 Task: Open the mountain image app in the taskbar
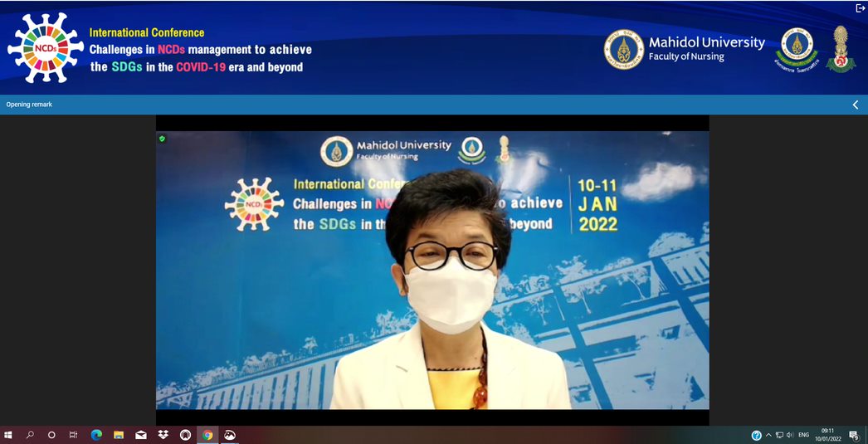[229, 435]
